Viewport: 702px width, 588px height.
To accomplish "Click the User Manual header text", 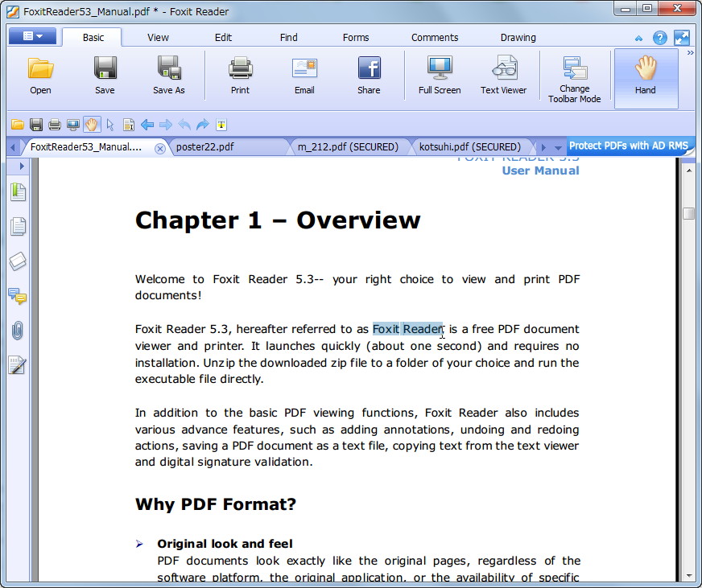I will point(540,171).
